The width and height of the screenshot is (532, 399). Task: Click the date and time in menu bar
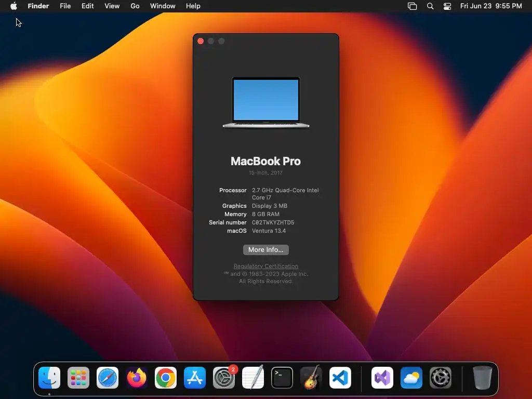pos(491,6)
